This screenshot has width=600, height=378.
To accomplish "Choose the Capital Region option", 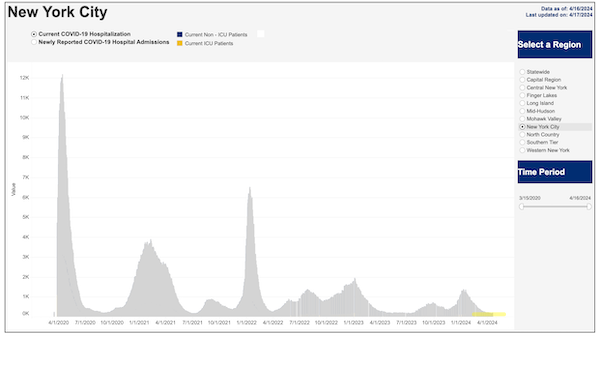I will click(x=522, y=80).
